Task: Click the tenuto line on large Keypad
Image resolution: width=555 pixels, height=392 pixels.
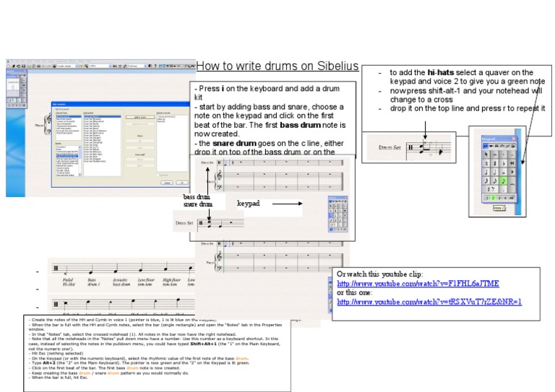Action: coord(512,154)
